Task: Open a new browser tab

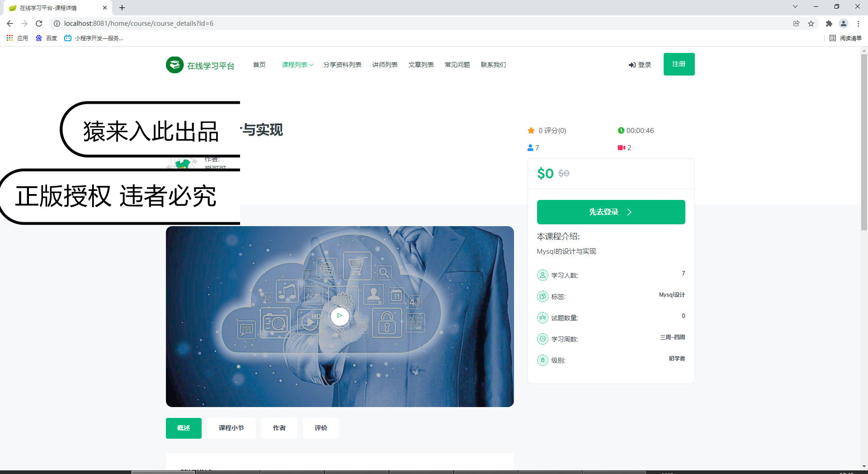Action: tap(122, 8)
